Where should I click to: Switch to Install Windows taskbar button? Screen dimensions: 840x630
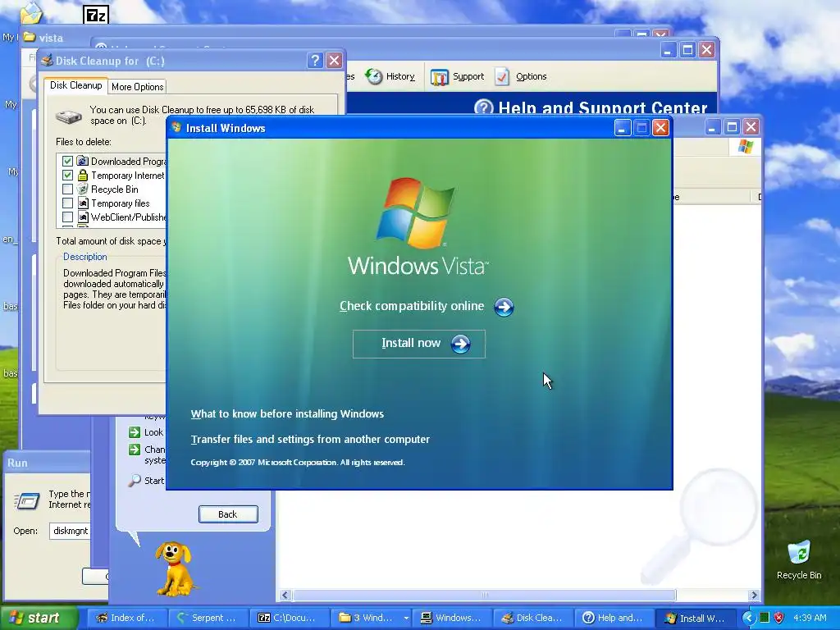[x=696, y=618]
